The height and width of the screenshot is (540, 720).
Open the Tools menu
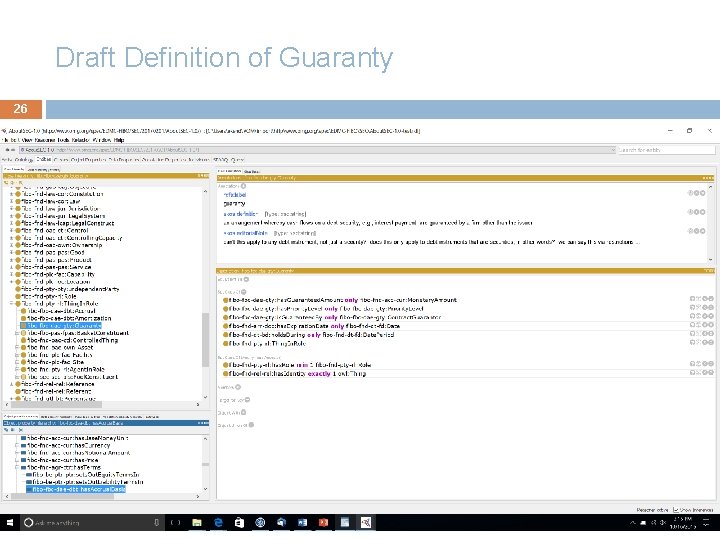[x=63, y=140]
